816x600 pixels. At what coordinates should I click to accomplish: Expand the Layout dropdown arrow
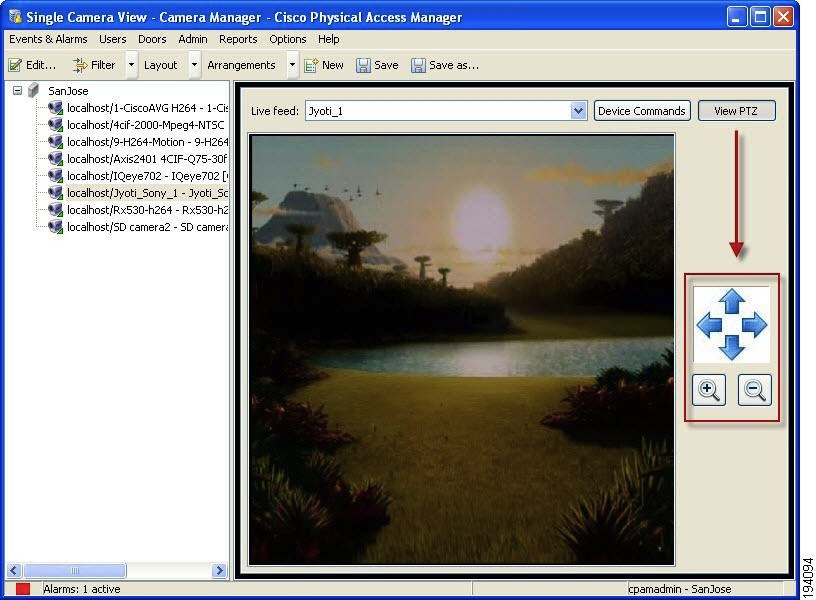(x=194, y=65)
